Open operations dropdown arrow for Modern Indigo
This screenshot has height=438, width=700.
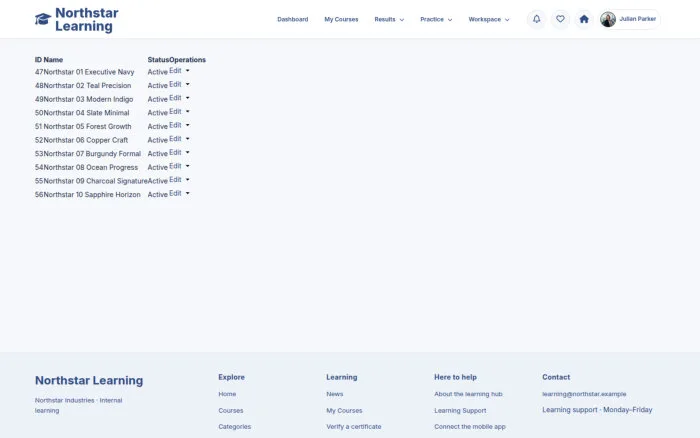188,98
